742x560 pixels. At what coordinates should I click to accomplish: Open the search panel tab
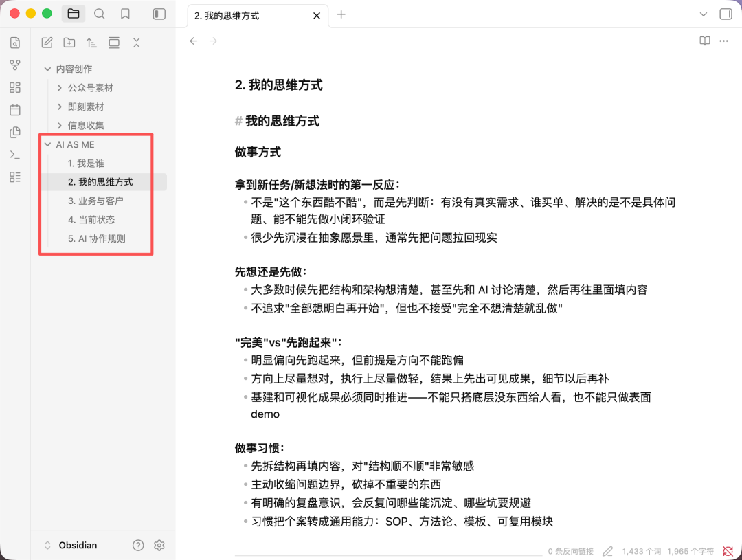100,14
